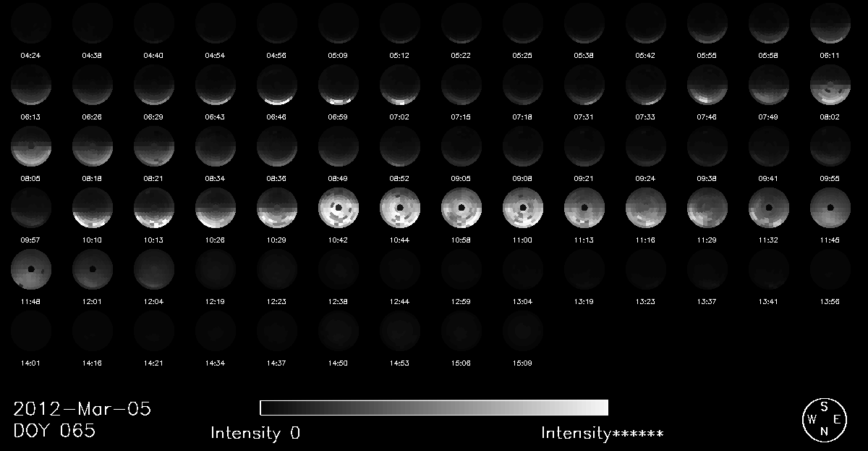Click the 13:56 timestamp label
Screen dimensions: 868x451
[x=830, y=301]
